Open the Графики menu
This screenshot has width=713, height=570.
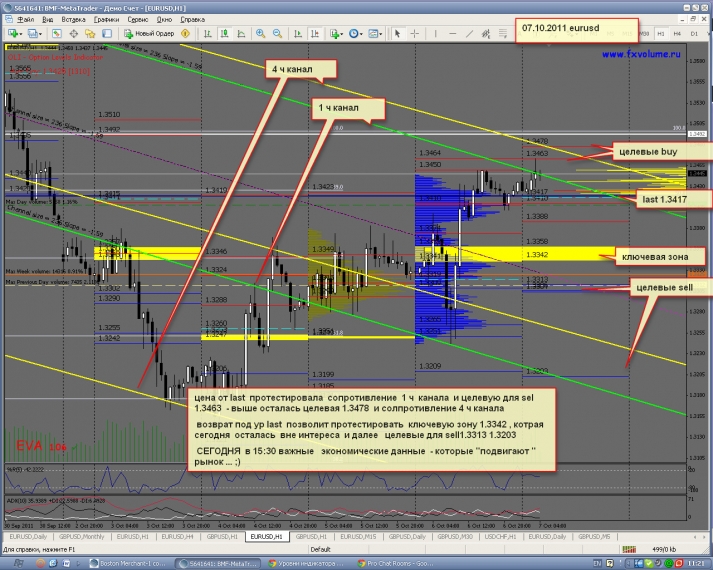coord(106,20)
